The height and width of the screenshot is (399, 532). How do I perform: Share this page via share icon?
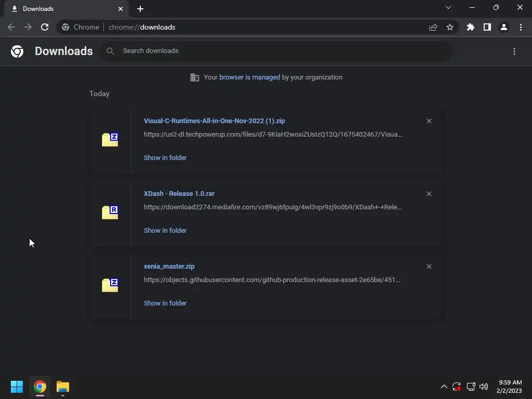click(x=433, y=27)
